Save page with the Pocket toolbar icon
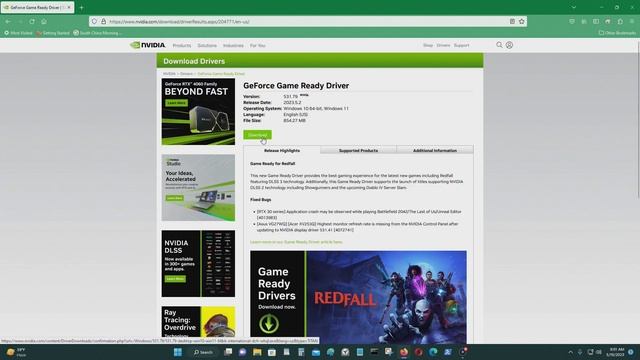640x360 pixels. (572, 21)
